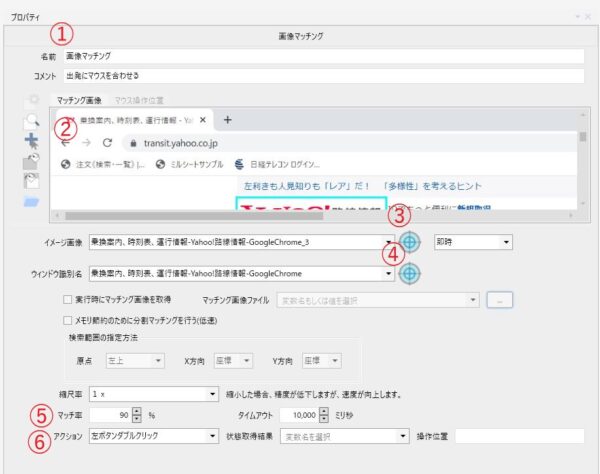This screenshot has width=600, height=474.
Task: Click the preview scroll-right arrow
Action: click(571, 216)
